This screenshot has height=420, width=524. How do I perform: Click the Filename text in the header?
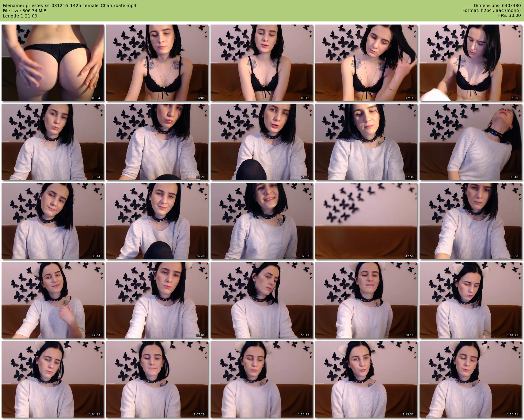click(70, 6)
